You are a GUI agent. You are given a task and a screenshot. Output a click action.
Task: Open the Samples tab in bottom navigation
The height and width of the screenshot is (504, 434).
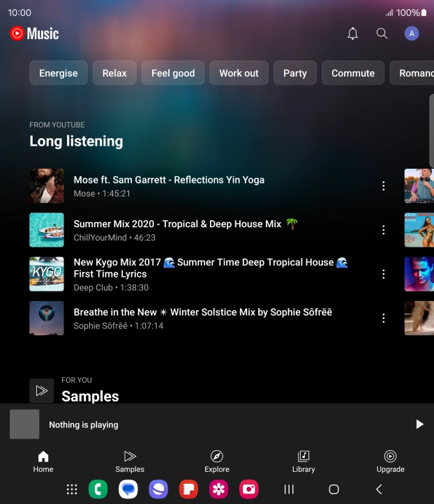(130, 461)
